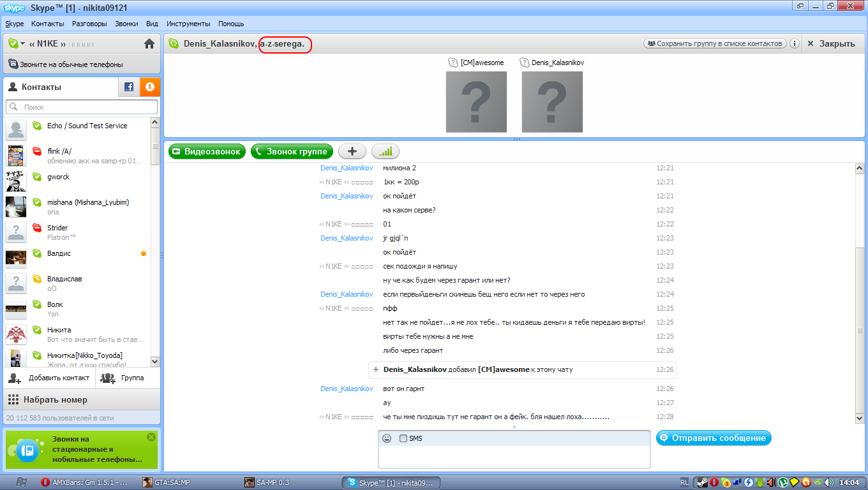Click the Opera tray icon
The height and width of the screenshot is (490, 868).
tap(714, 482)
